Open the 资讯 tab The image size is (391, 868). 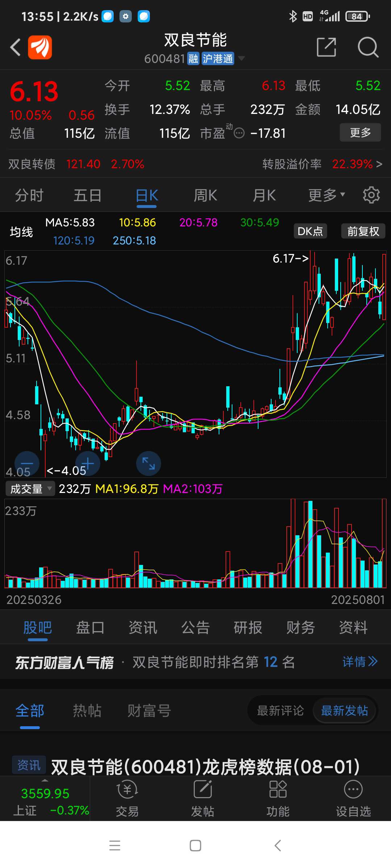[x=143, y=627]
